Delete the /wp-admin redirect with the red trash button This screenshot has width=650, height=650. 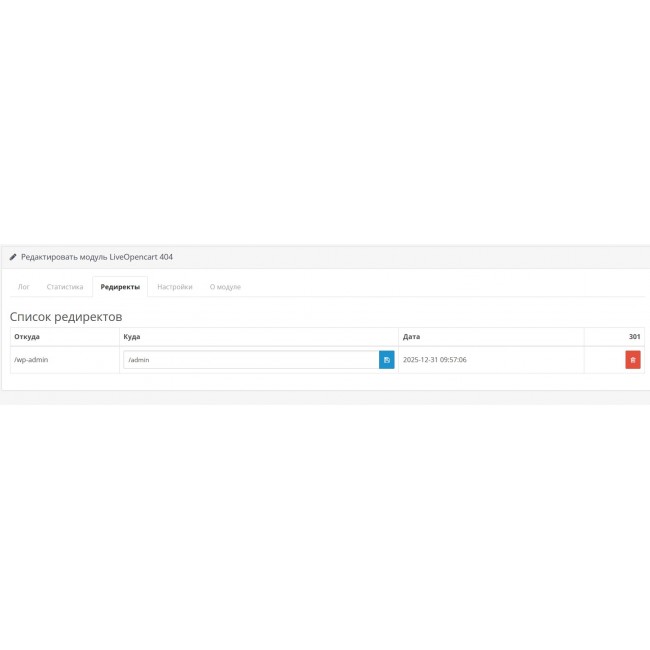click(x=633, y=360)
